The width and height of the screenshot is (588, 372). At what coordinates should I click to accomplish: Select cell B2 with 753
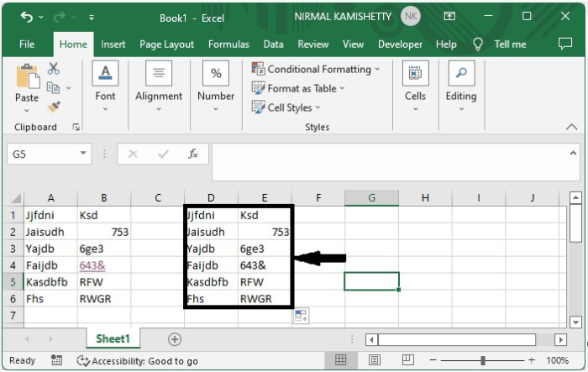(104, 232)
